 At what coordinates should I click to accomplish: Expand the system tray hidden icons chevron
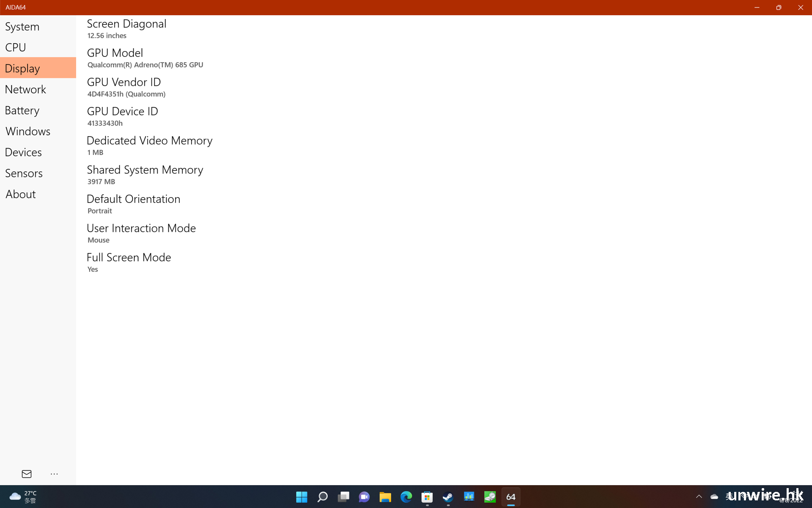click(699, 497)
